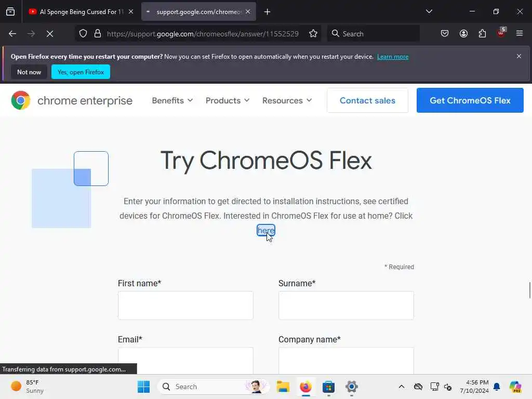Click Yes, open Firefox button
This screenshot has height=399, width=532.
pos(81,72)
